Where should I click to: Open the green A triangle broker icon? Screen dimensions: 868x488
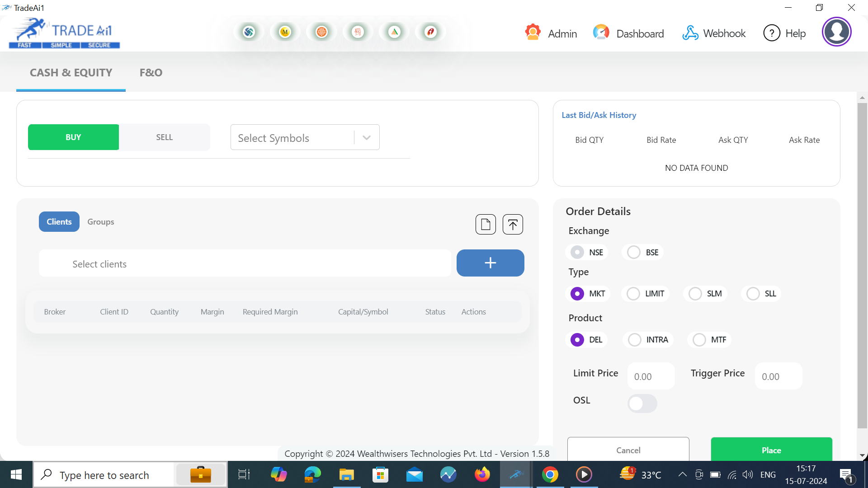coord(395,32)
